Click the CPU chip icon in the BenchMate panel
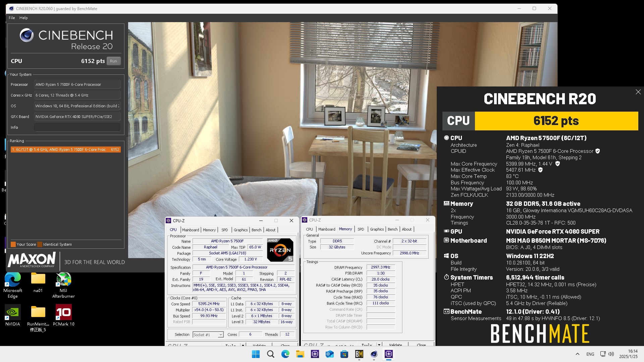 [446, 138]
